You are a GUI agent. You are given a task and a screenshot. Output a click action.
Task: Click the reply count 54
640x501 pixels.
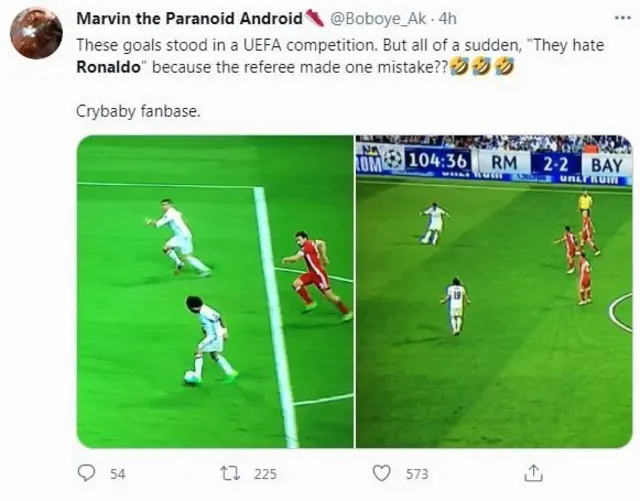tap(118, 474)
